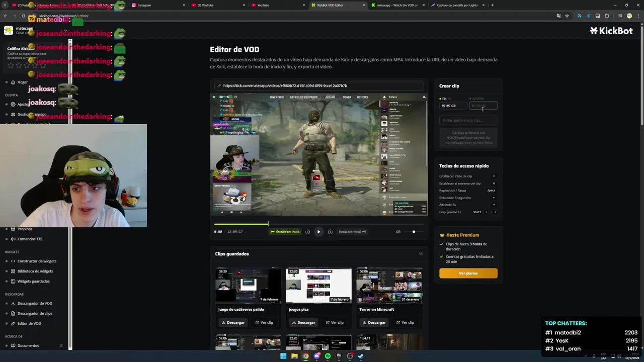Click the forward 5 seconds icon
The image size is (644, 362).
pos(330,232)
